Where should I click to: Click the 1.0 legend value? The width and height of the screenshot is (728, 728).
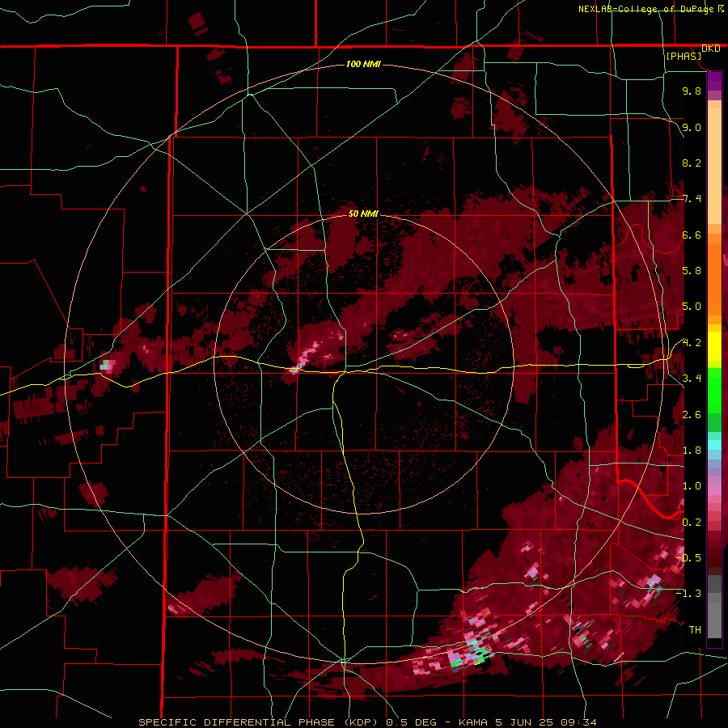692,486
